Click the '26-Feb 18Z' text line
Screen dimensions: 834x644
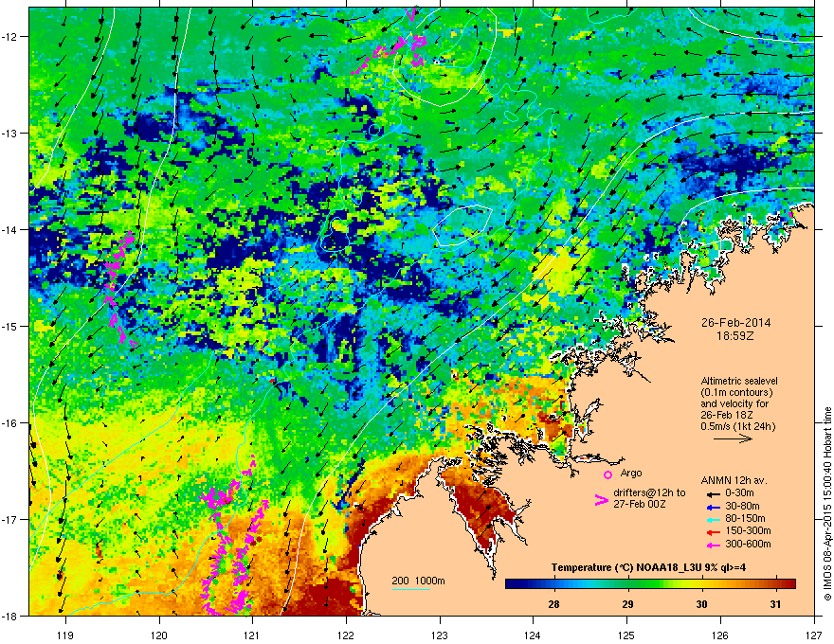[727, 415]
